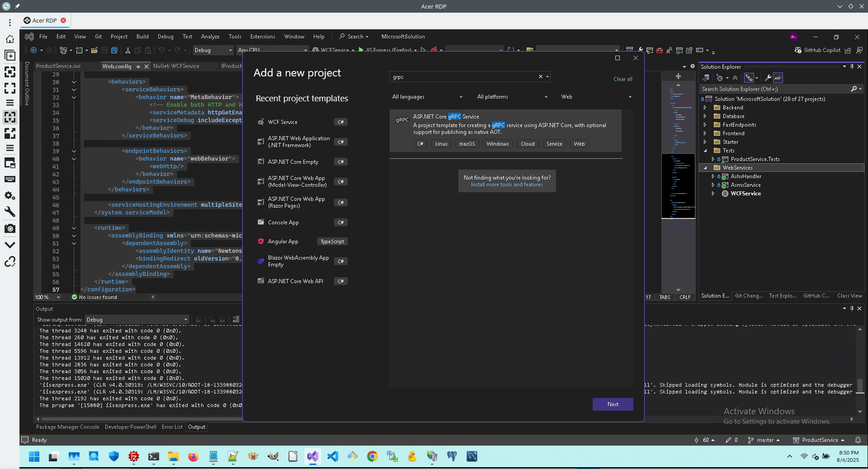The image size is (868, 469).
Task: Open the All platforms filter dropdown
Action: tap(512, 97)
